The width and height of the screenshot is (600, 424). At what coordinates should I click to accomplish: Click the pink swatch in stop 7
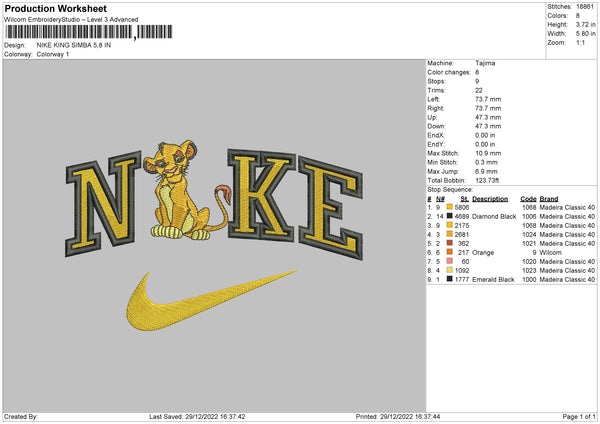point(450,261)
